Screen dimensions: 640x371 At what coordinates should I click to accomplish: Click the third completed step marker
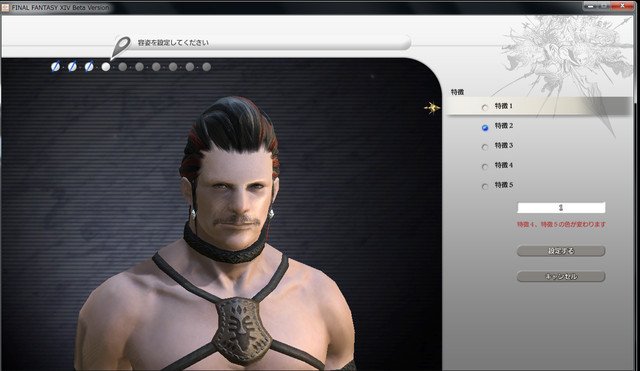[89, 67]
